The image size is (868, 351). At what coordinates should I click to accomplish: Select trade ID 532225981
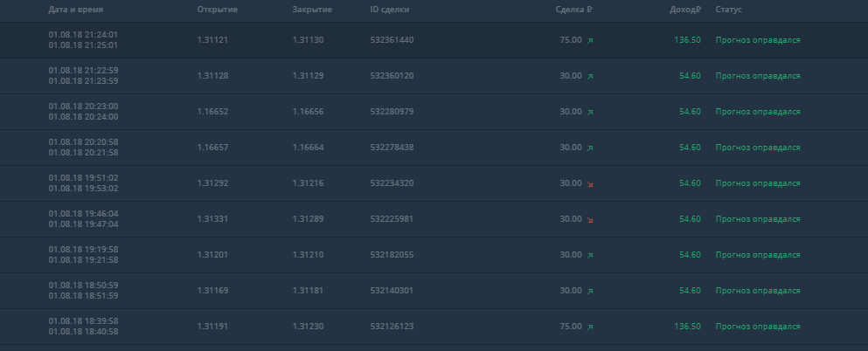click(x=392, y=219)
